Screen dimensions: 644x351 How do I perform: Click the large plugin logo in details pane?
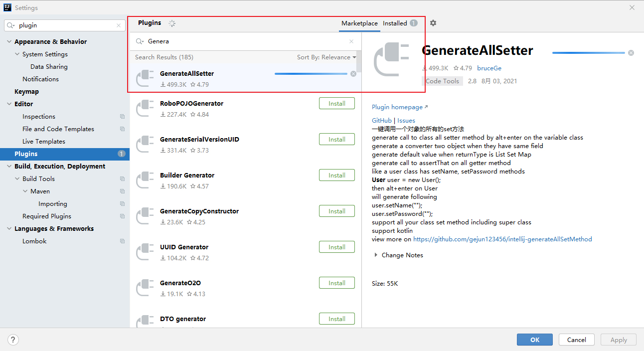tap(392, 60)
